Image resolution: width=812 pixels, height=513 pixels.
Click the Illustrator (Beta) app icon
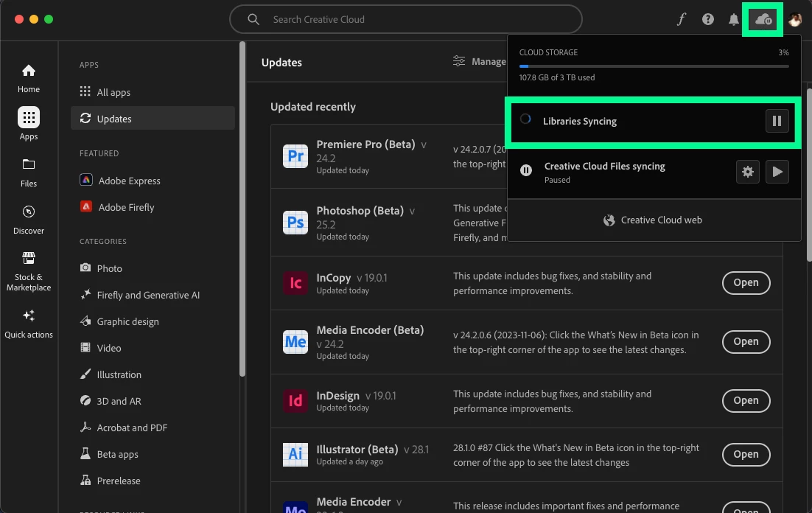(295, 455)
